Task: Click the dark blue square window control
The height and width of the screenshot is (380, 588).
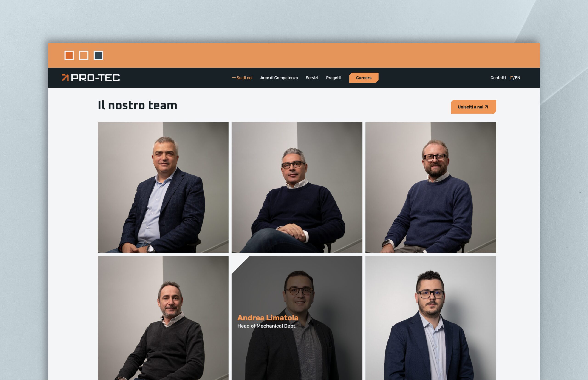Action: tap(98, 56)
